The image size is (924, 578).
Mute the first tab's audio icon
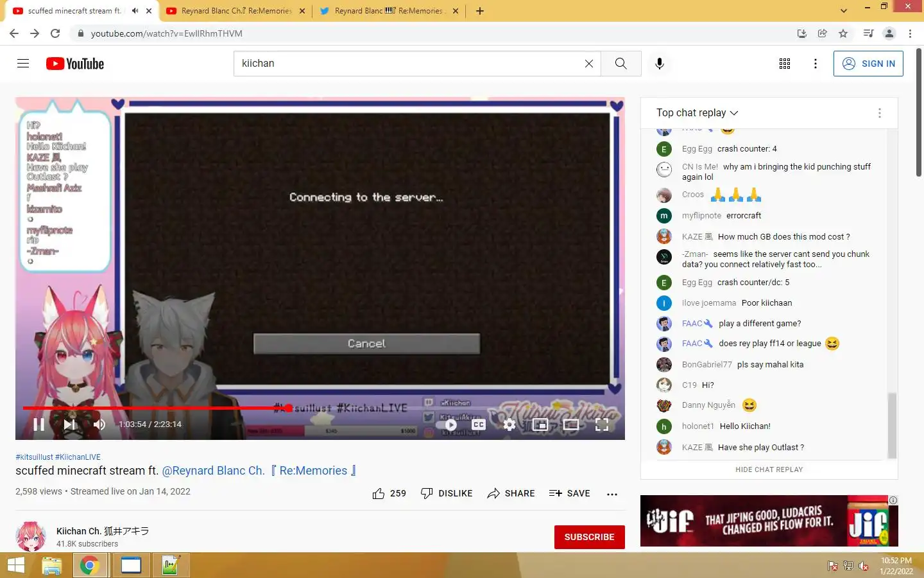[x=135, y=11]
